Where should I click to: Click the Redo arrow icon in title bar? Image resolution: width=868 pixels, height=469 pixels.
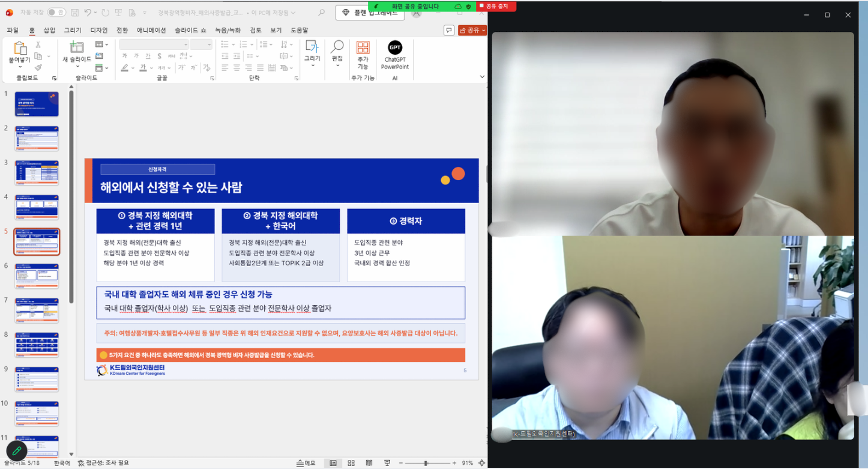click(x=106, y=13)
